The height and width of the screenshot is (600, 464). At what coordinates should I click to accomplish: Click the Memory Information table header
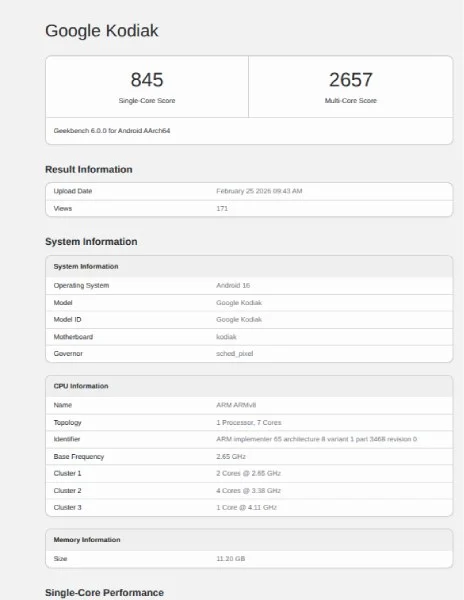[x=87, y=540]
